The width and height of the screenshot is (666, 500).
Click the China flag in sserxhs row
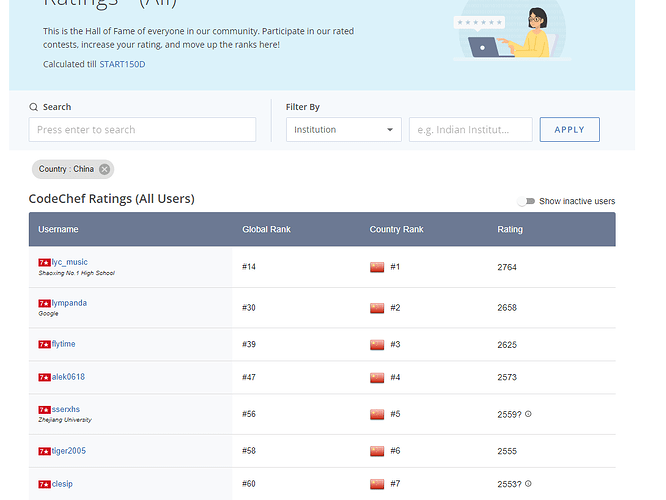point(377,414)
